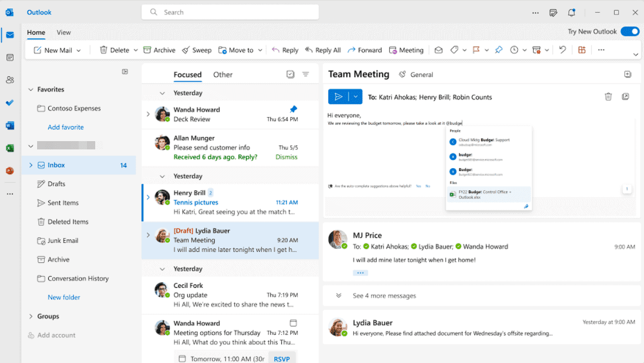
Task: Open more toolbar options ellipsis
Action: tap(601, 50)
